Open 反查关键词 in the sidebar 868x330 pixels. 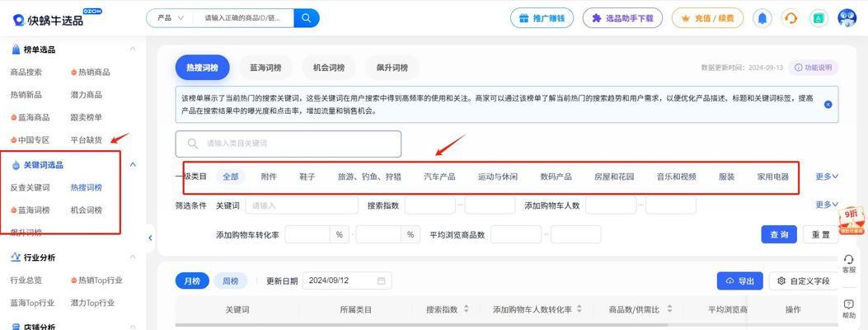(30, 187)
